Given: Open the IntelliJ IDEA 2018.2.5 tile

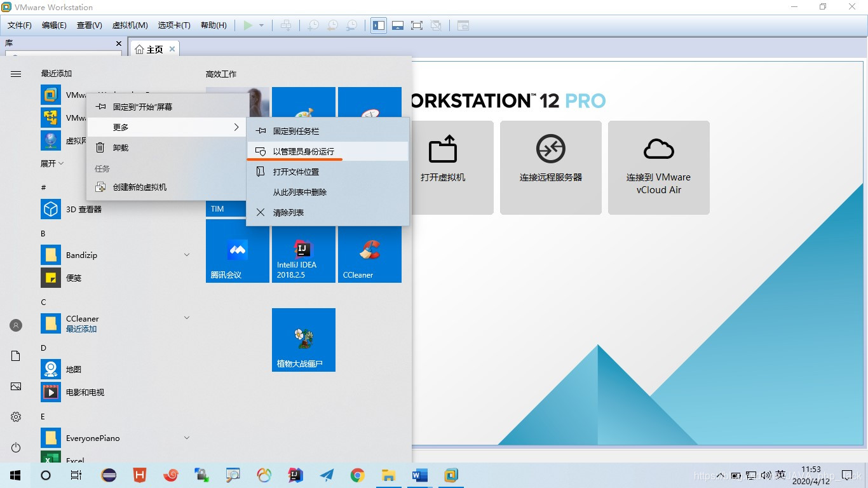Looking at the screenshot, I should coord(304,251).
